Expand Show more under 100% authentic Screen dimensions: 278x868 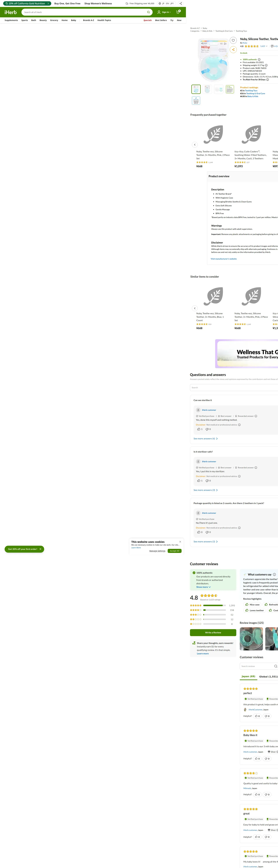tap(203, 587)
